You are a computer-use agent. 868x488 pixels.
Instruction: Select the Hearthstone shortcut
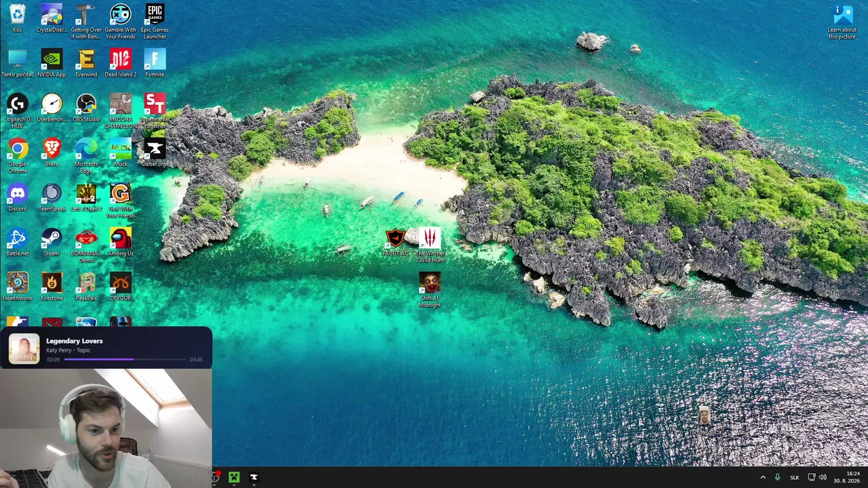pos(18,287)
